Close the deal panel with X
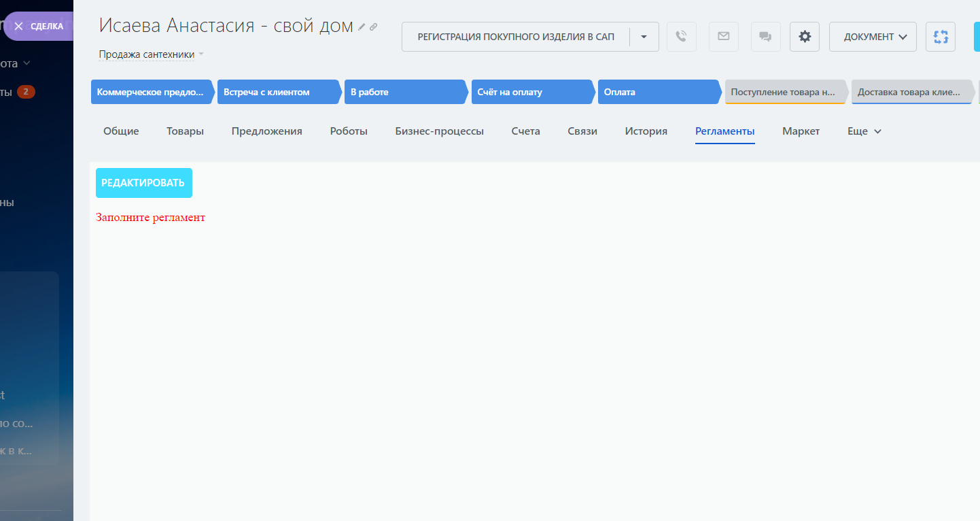This screenshot has height=521, width=980. click(18, 27)
